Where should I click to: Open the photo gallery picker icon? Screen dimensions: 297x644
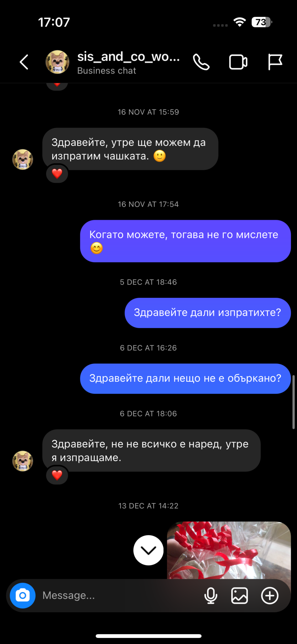click(240, 596)
